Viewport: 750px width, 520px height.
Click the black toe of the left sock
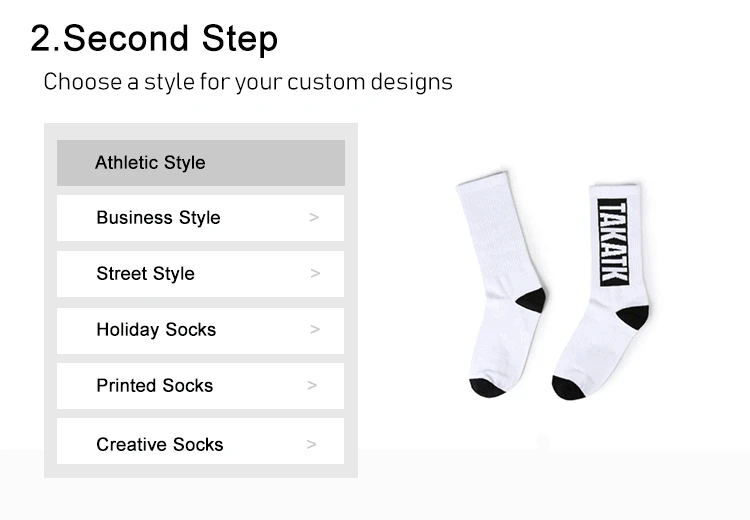(486, 388)
